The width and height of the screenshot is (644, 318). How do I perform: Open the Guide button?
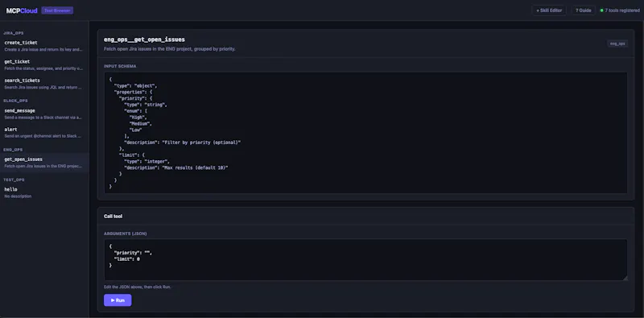583,10
